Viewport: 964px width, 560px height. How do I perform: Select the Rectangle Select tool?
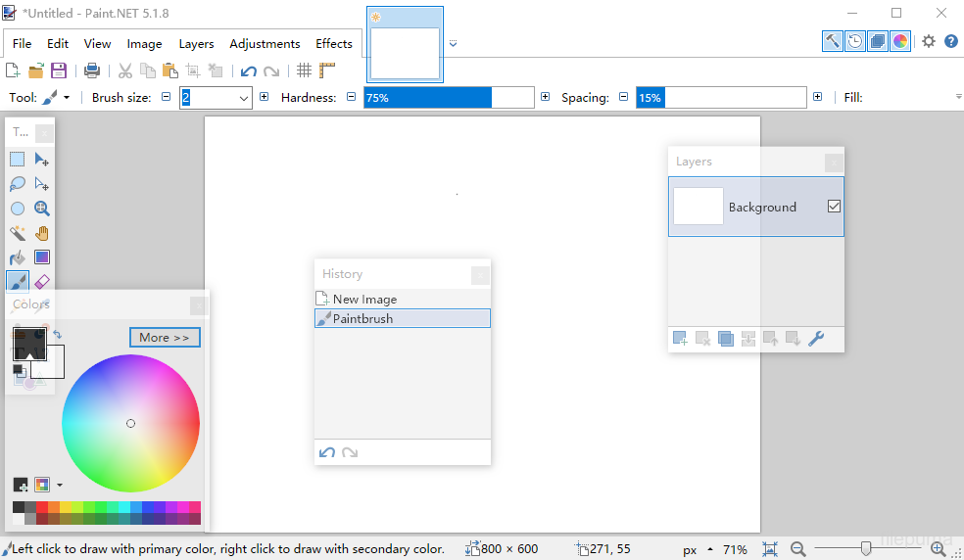(x=18, y=160)
